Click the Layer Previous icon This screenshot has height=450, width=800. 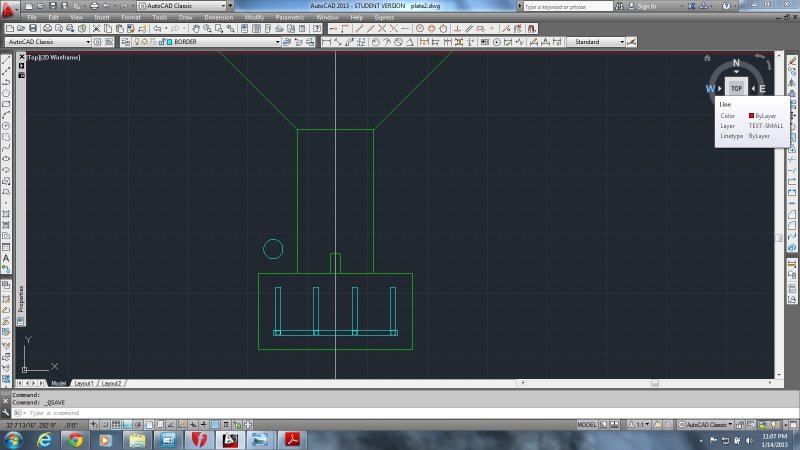point(298,42)
